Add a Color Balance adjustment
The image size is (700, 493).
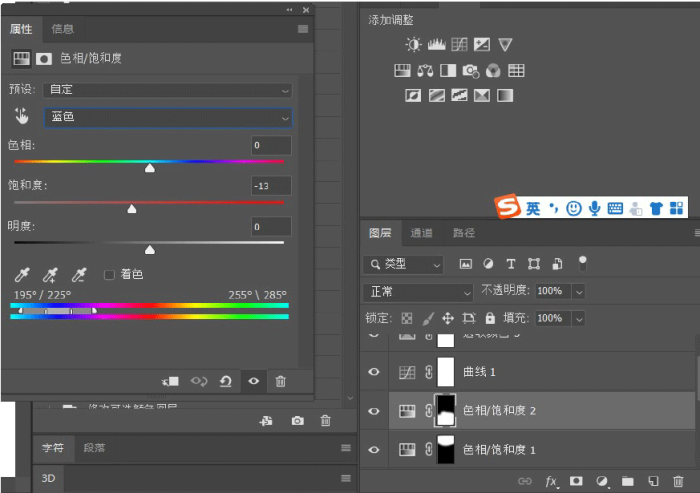click(425, 71)
